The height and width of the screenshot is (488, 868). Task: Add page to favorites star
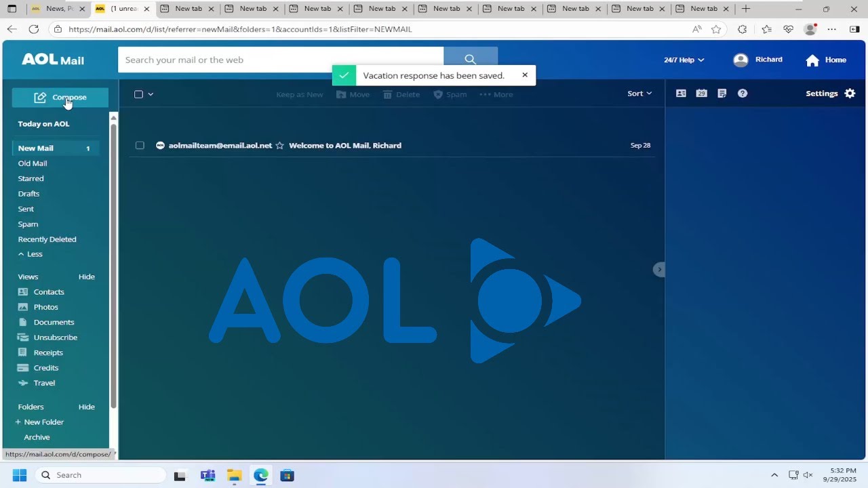(716, 29)
